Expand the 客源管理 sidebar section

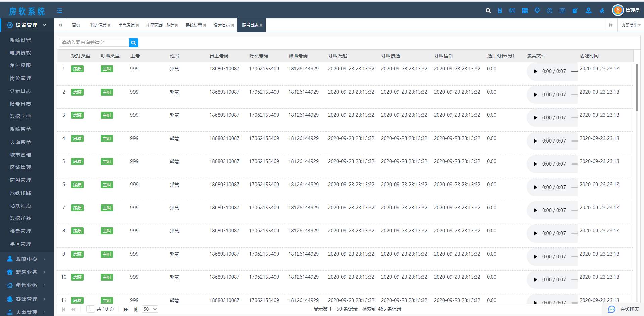pyautogui.click(x=27, y=299)
